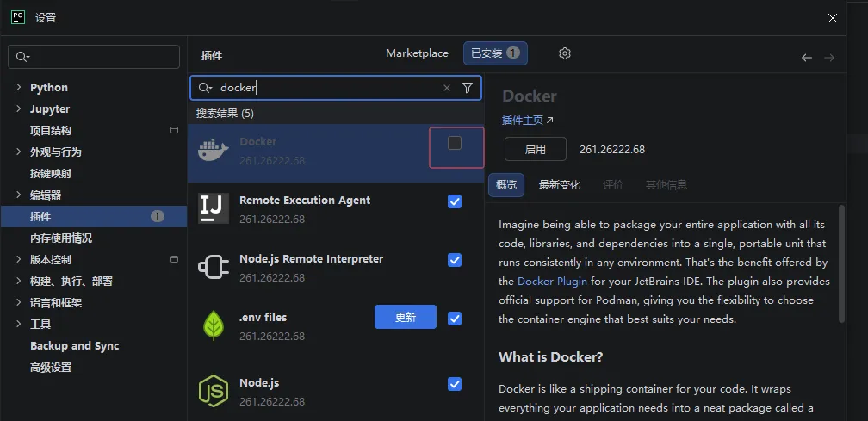Click the Remote Execution Agent IJ icon
Screen dimensions: 868x421
pyautogui.click(x=214, y=208)
